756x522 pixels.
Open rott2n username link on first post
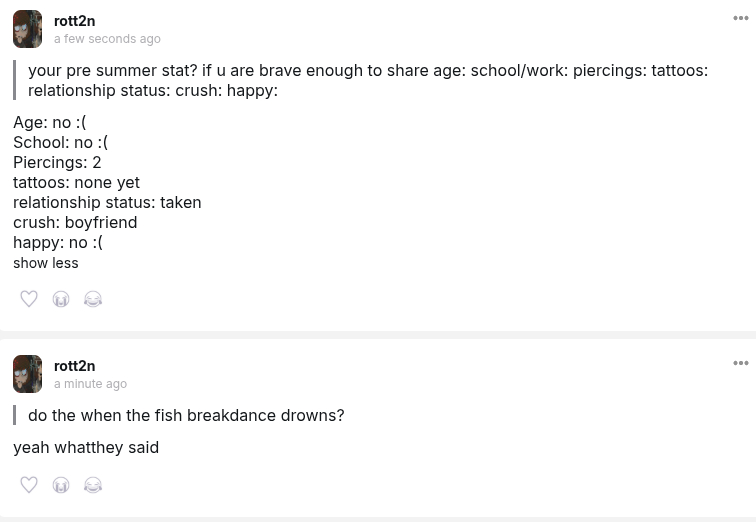pyautogui.click(x=75, y=20)
